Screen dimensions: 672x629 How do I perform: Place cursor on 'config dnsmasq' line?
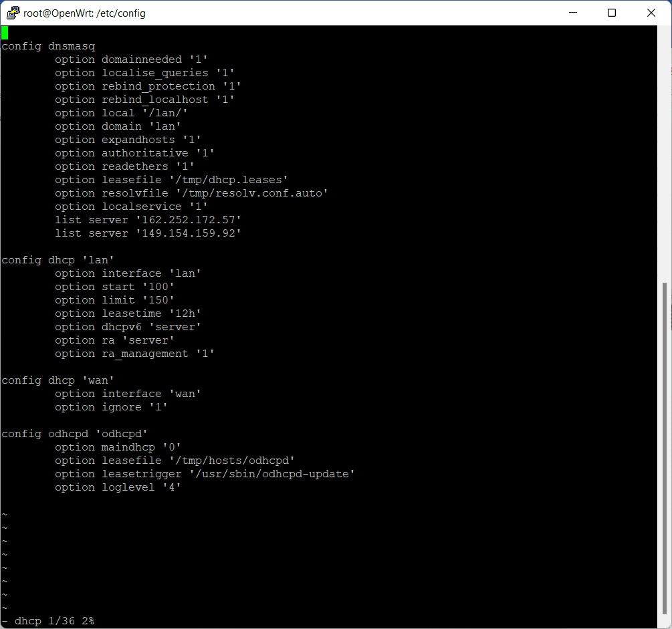(48, 46)
